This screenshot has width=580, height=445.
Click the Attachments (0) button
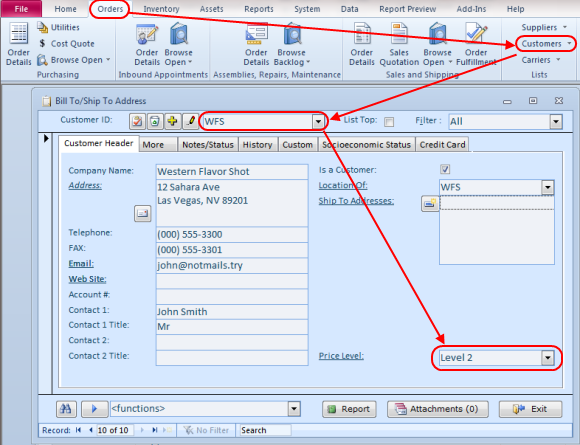click(438, 409)
